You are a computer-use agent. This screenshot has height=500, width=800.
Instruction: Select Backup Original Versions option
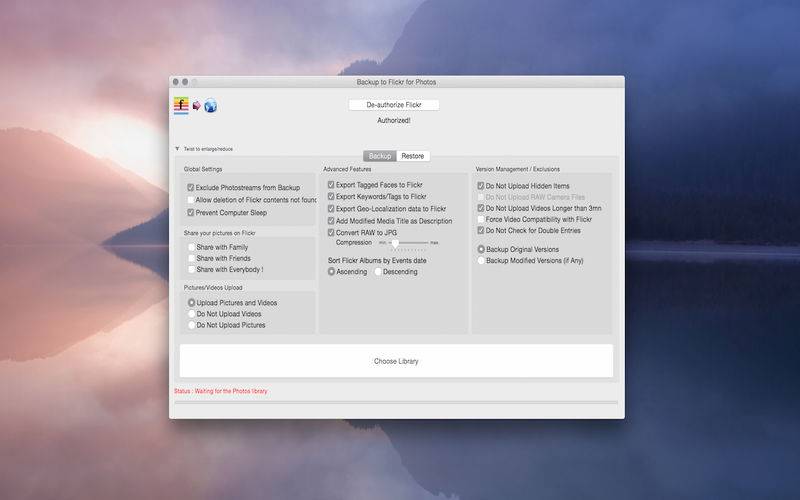pos(481,249)
